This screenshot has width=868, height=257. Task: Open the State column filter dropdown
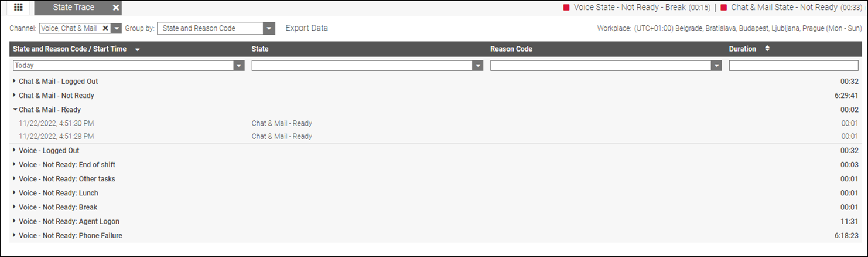point(478,66)
